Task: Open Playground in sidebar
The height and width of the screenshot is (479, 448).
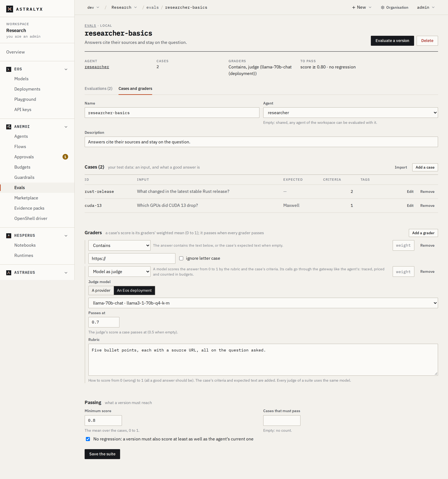Action: click(x=25, y=99)
